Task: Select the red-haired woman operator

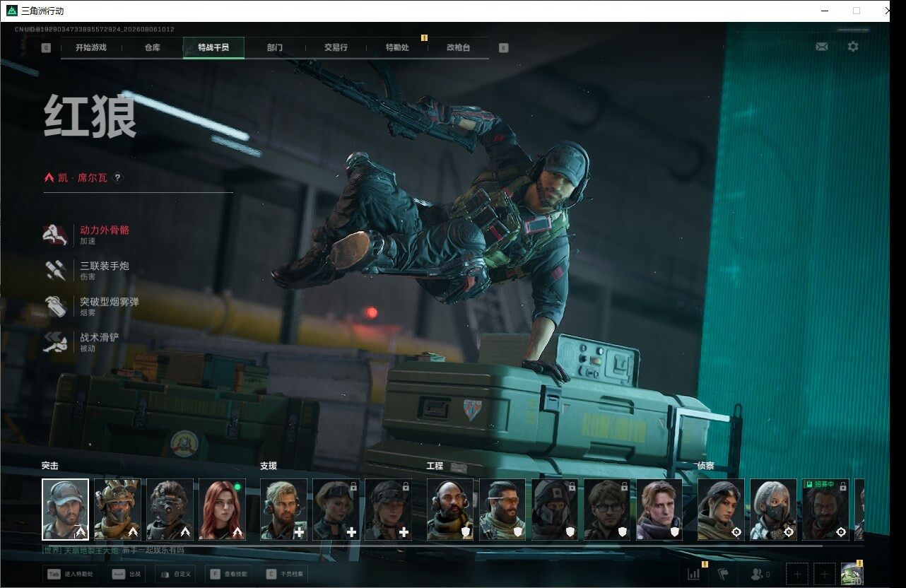Action: [x=223, y=510]
